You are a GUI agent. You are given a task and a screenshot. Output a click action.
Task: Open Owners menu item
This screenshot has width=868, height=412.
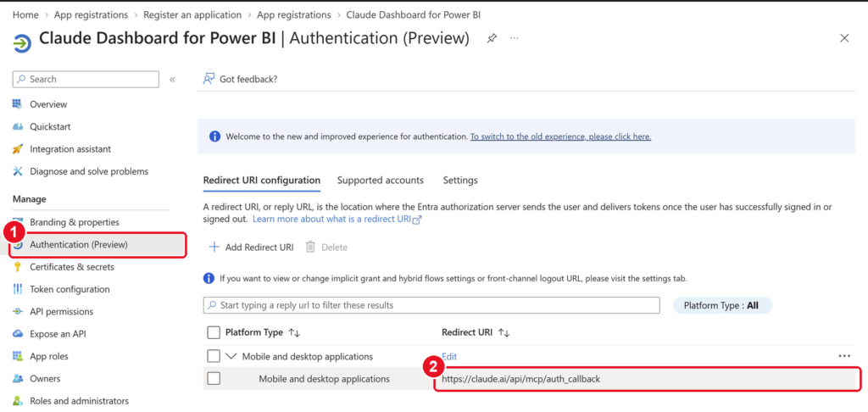[46, 379]
